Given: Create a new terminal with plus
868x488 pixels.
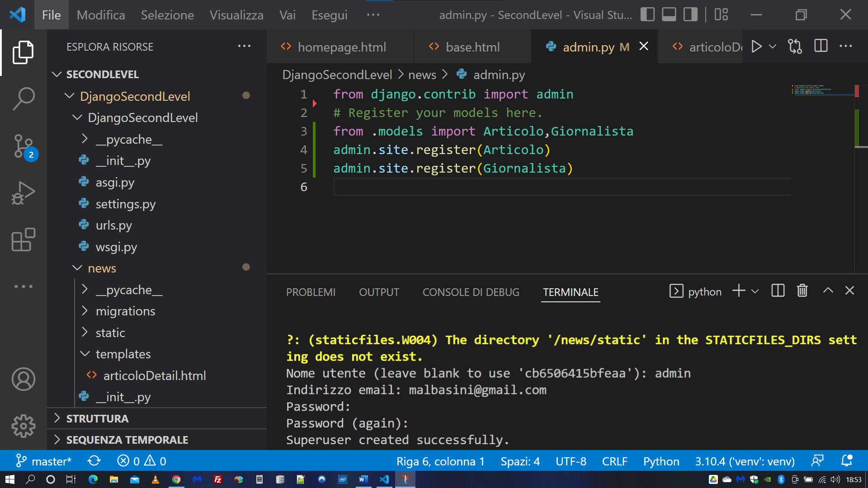Looking at the screenshot, I should (739, 291).
